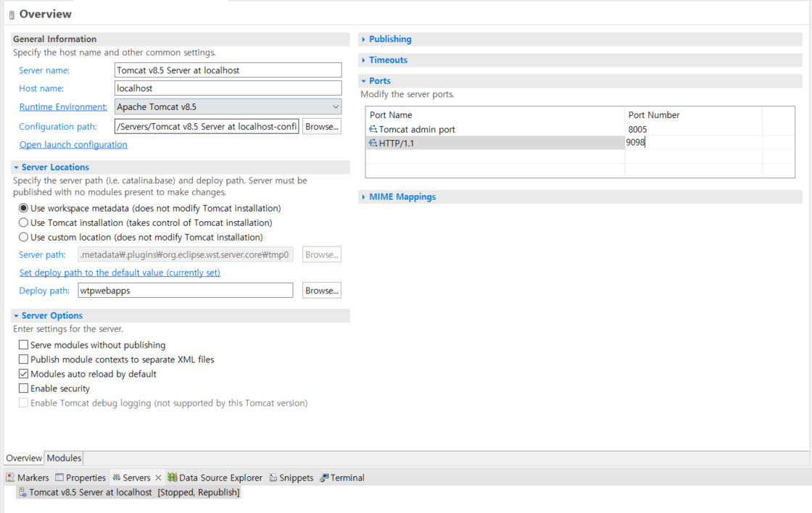Click Set deploy path to default value link

[x=120, y=272]
